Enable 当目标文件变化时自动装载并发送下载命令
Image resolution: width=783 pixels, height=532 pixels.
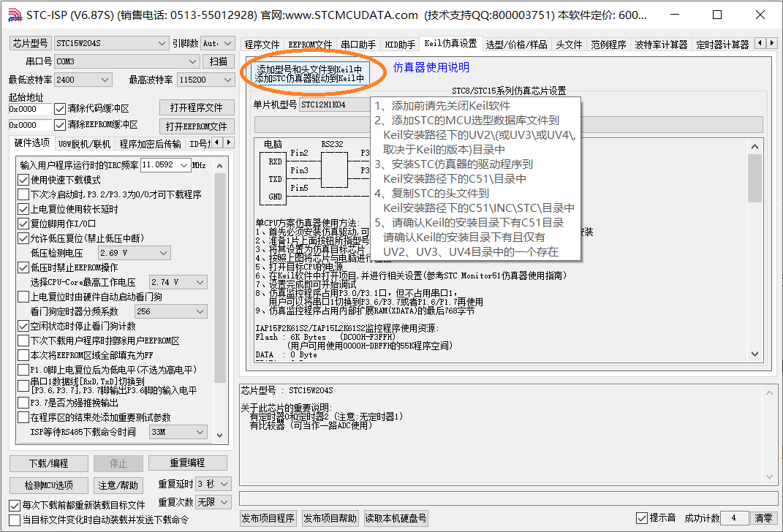coord(15,520)
